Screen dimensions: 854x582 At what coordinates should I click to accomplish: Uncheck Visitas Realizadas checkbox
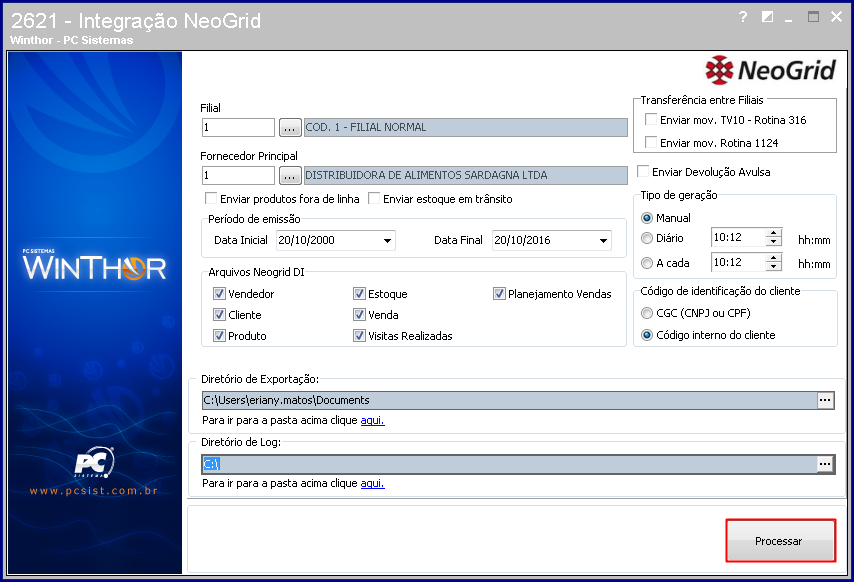pyautogui.click(x=359, y=335)
